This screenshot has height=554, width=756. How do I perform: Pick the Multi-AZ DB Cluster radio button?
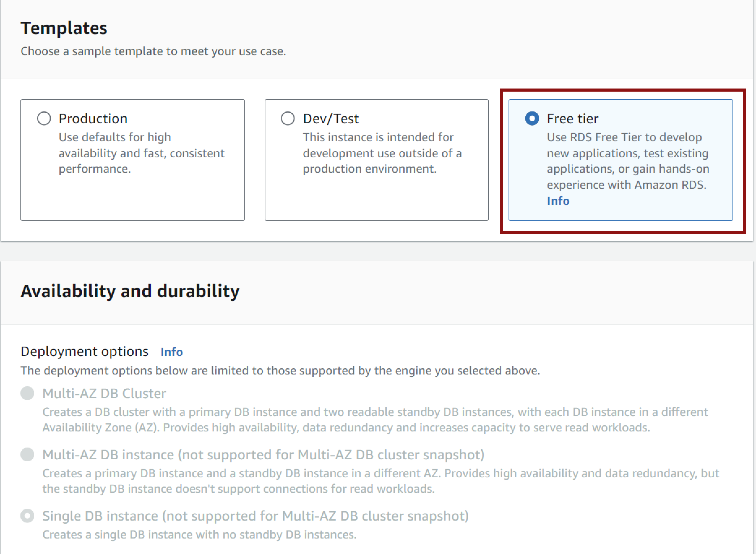coord(28,393)
